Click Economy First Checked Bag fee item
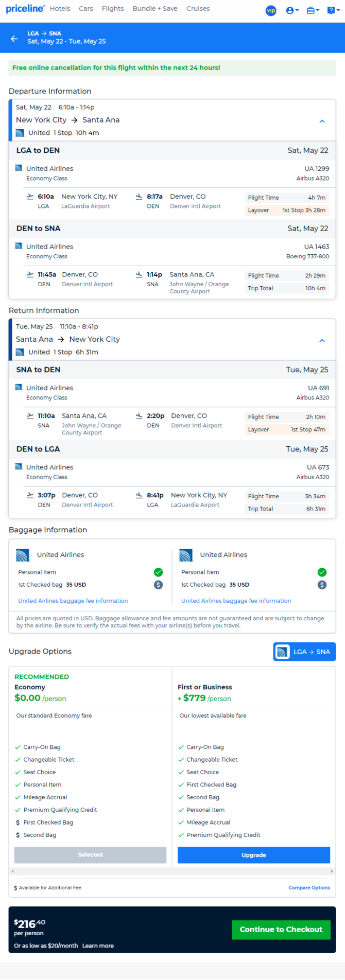 tap(45, 822)
